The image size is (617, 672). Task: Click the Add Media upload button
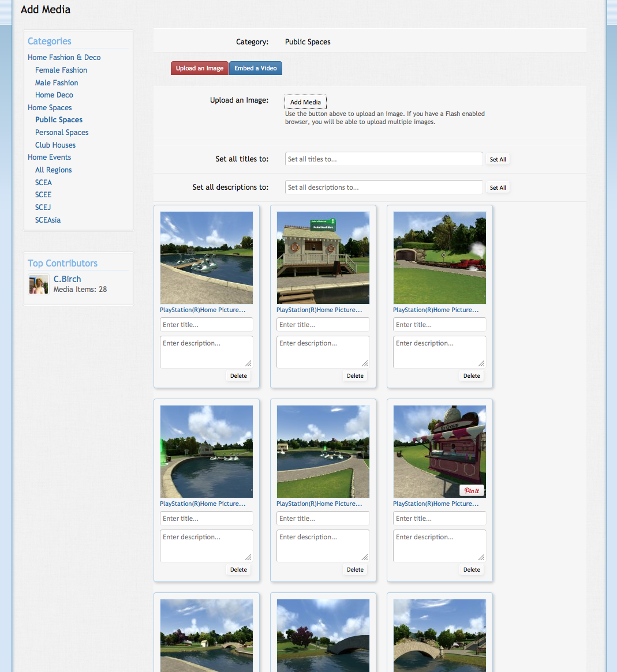click(x=305, y=102)
